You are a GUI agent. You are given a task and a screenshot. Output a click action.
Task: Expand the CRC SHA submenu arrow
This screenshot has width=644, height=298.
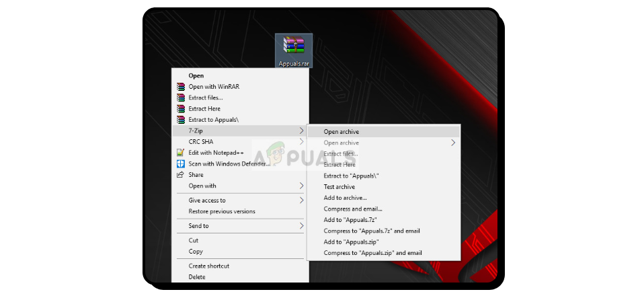pyautogui.click(x=301, y=142)
